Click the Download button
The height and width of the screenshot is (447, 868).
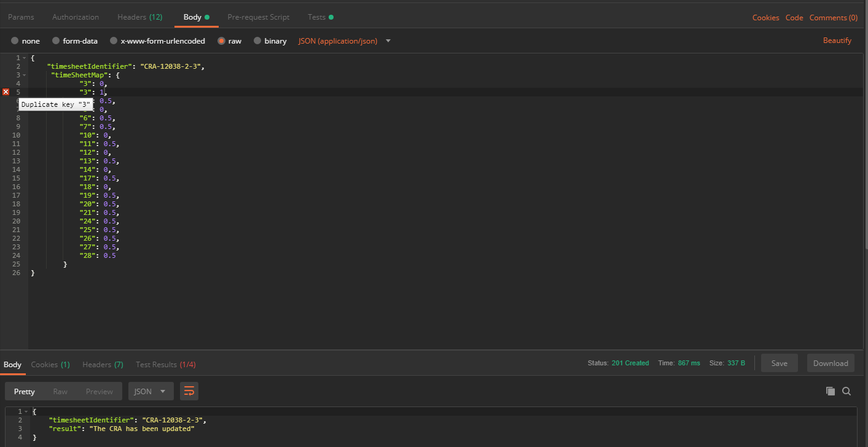tap(830, 362)
